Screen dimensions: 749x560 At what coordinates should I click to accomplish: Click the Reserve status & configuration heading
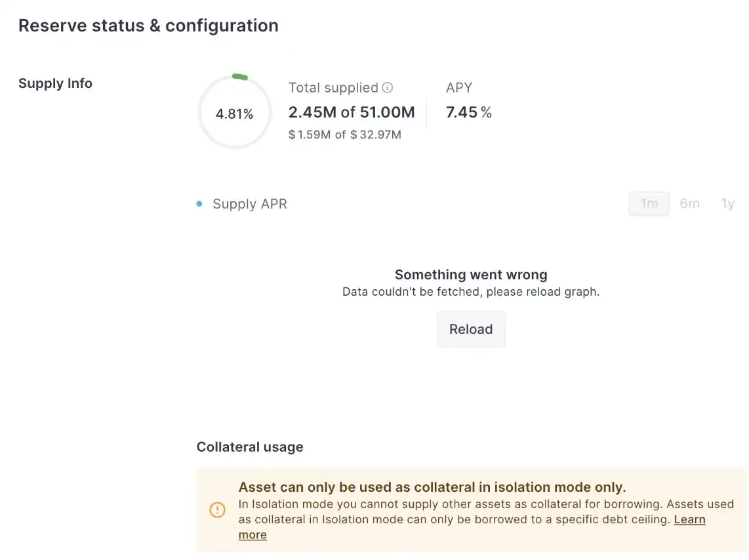148,26
